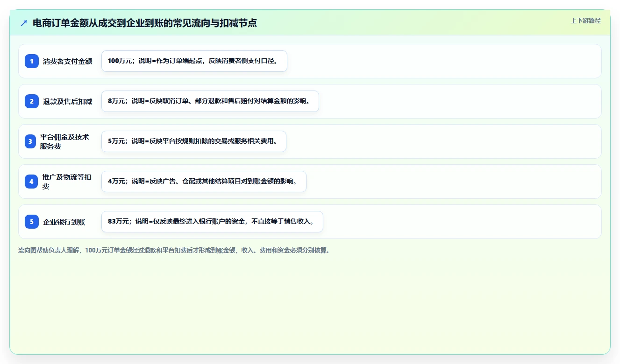The height and width of the screenshot is (364, 620).
Task: Select the title 电商订单金额从成交到企业到账的常见流向与扣减节点
Action: coord(145,23)
